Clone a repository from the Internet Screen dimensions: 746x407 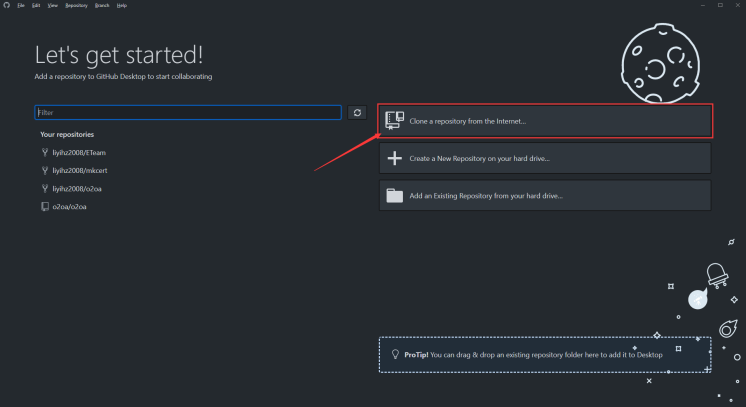point(544,121)
